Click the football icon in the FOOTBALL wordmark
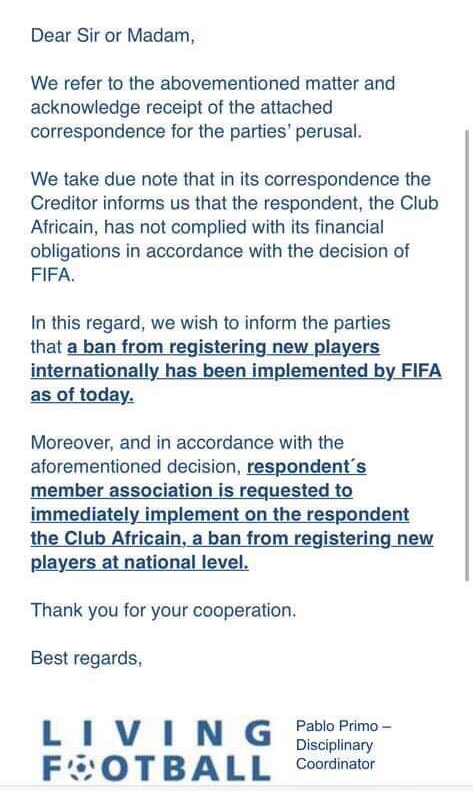This screenshot has height=791, width=473. [x=80, y=769]
